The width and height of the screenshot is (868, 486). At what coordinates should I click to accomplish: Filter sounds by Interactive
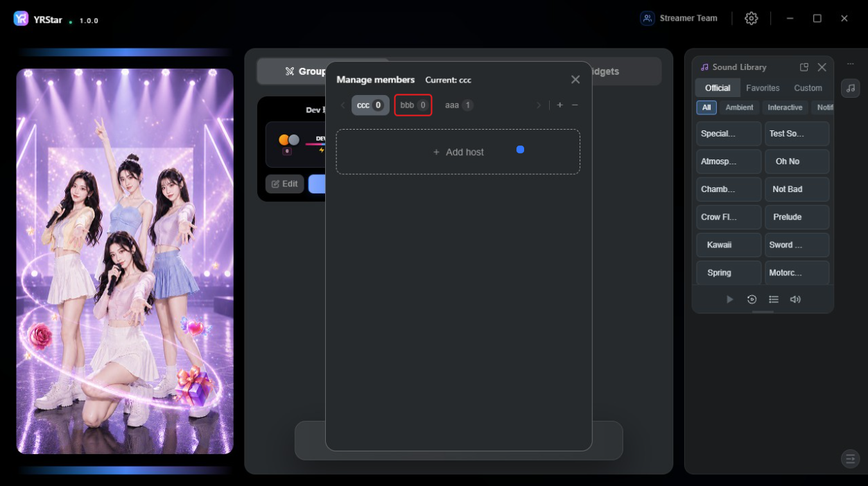[x=785, y=107]
